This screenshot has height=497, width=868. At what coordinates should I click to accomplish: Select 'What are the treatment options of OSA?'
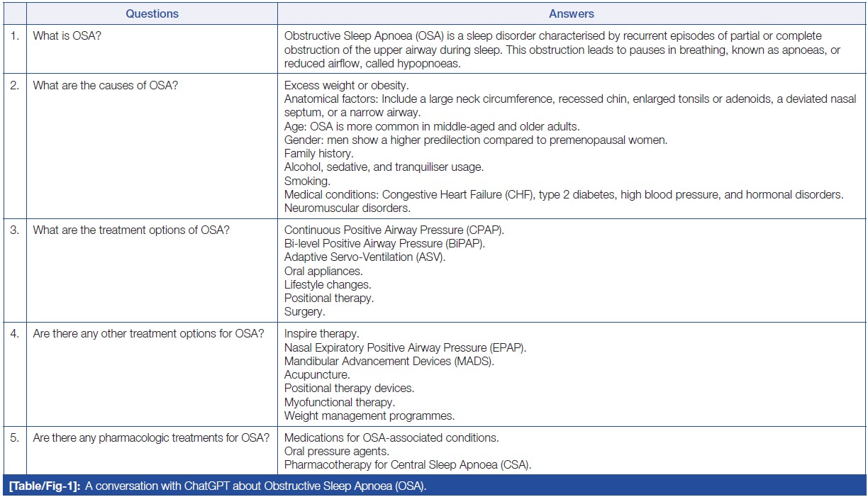[130, 230]
